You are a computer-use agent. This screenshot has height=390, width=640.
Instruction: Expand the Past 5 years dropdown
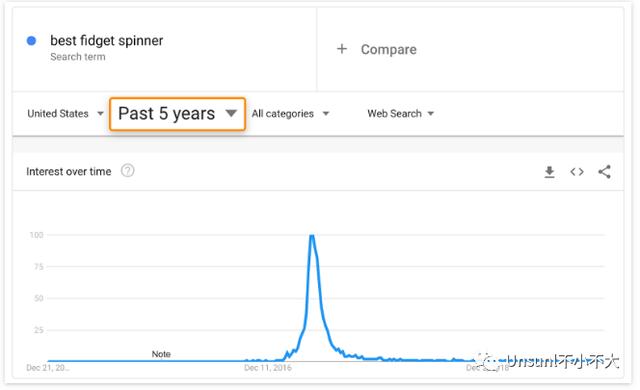click(x=177, y=114)
